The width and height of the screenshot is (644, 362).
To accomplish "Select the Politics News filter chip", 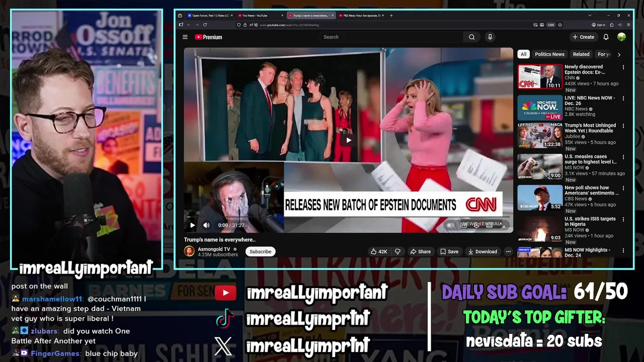I will click(549, 54).
